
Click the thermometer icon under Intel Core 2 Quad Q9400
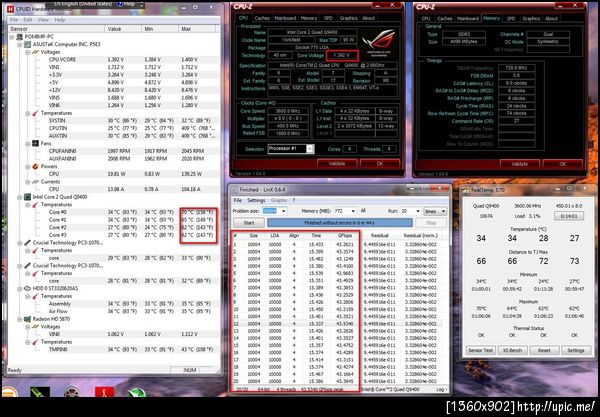[x=35, y=205]
